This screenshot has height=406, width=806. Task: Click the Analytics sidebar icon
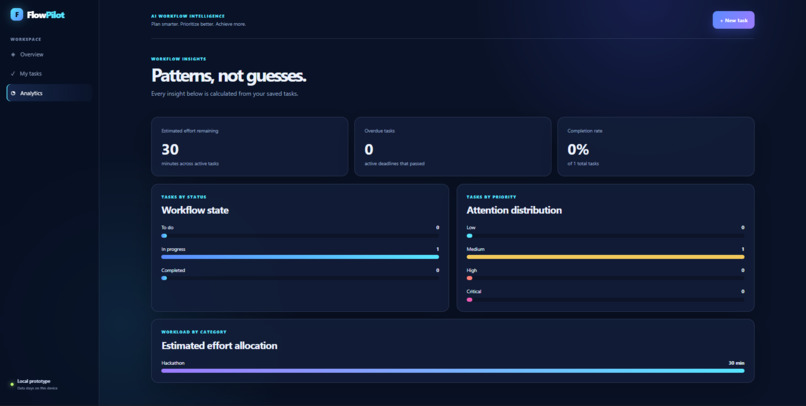[13, 93]
